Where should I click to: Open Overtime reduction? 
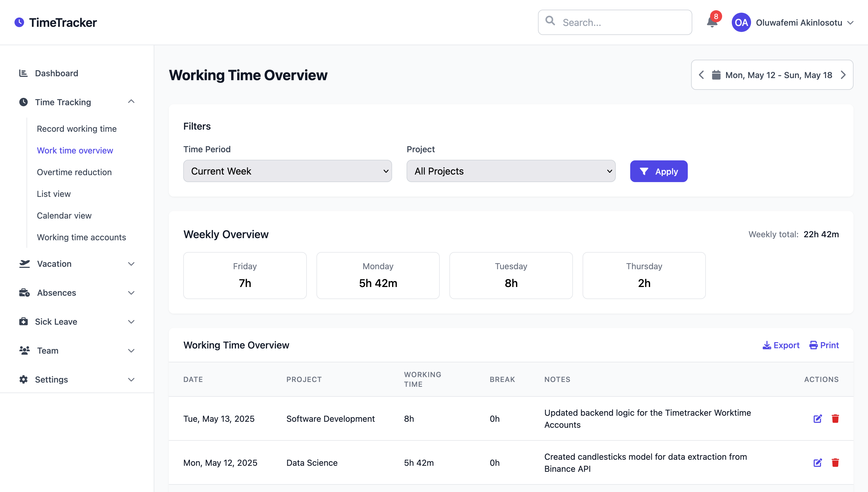pyautogui.click(x=74, y=172)
